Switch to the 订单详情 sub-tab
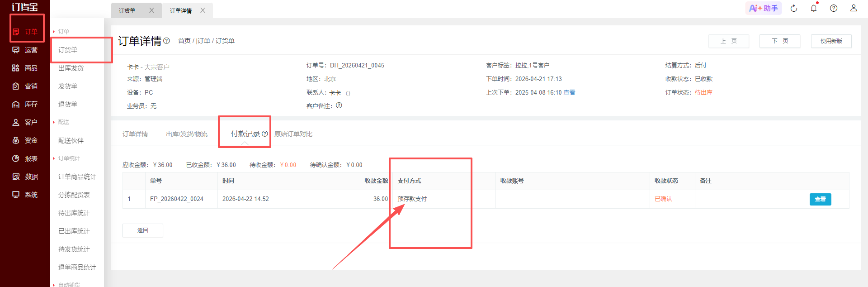 click(x=135, y=134)
